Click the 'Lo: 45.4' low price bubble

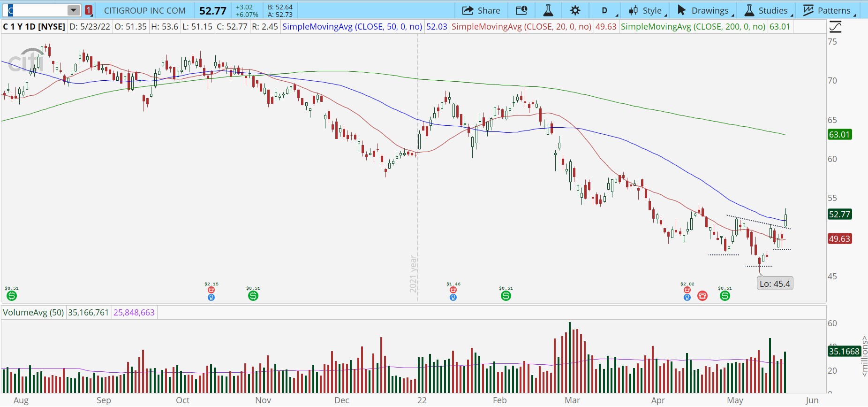[775, 284]
